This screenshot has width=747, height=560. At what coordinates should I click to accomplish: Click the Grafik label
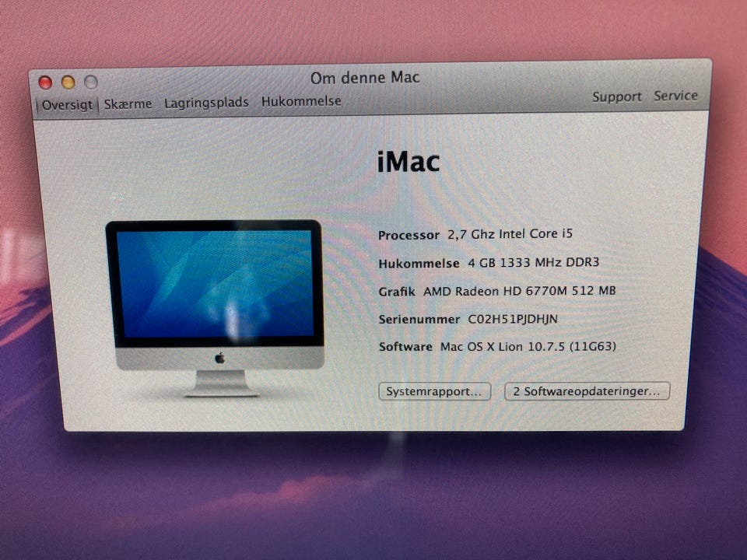pyautogui.click(x=396, y=292)
